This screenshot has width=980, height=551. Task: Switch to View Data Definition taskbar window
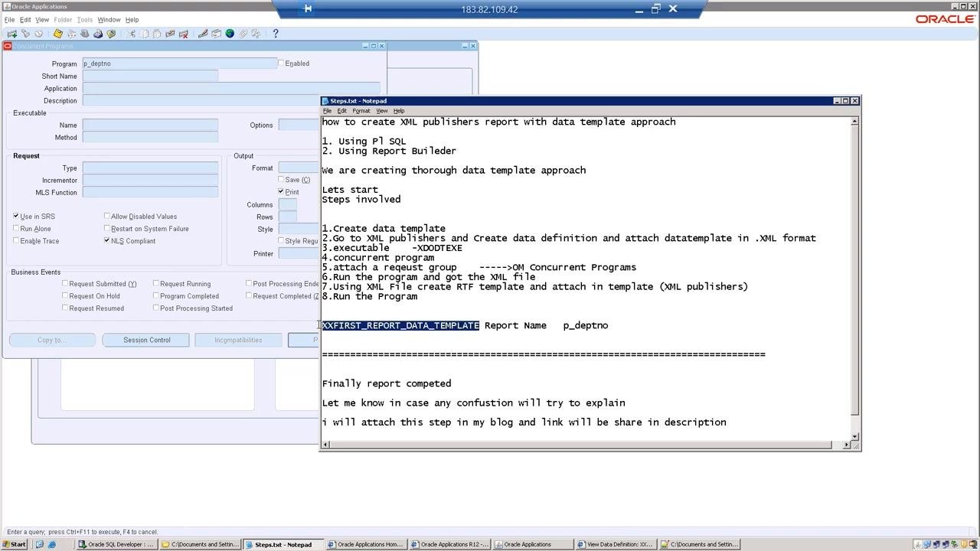pyautogui.click(x=617, y=545)
